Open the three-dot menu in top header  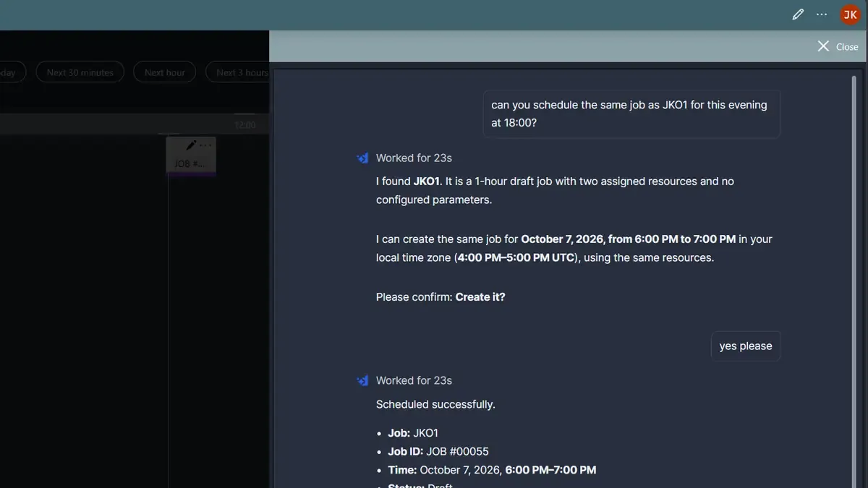click(x=822, y=14)
